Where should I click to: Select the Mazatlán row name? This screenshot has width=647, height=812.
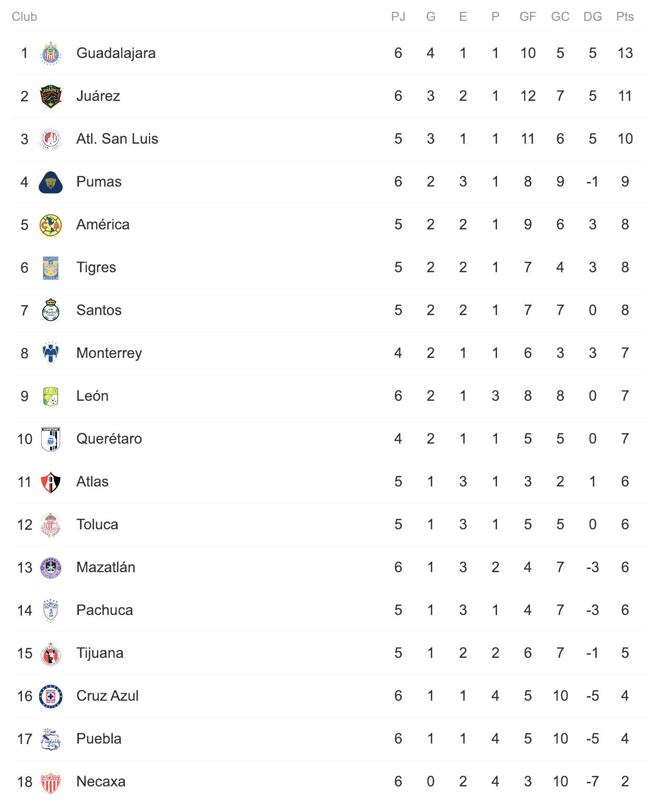click(106, 567)
